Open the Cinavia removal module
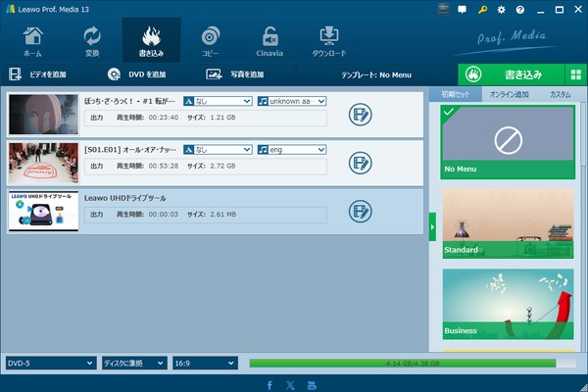Viewport: 588px width, 392px height. click(x=269, y=41)
